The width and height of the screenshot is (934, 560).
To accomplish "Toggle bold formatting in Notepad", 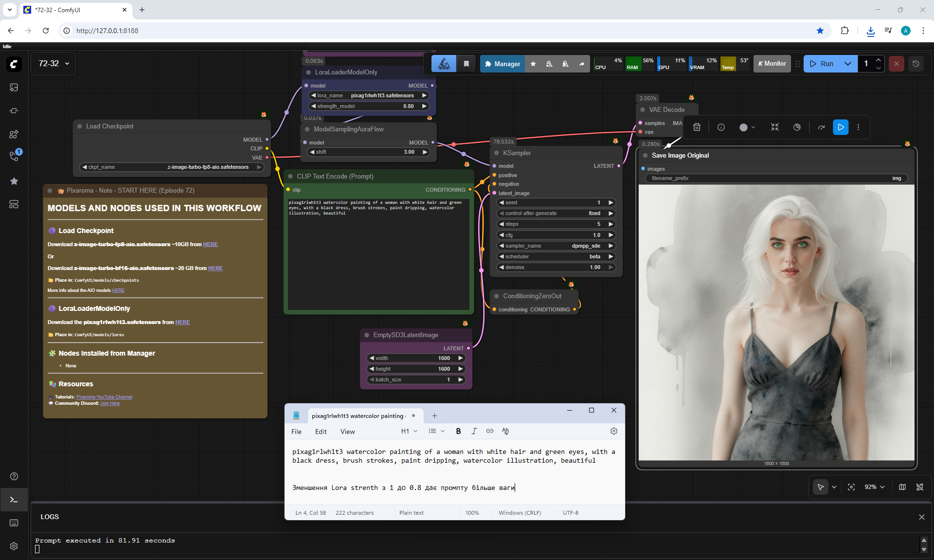I will point(458,431).
